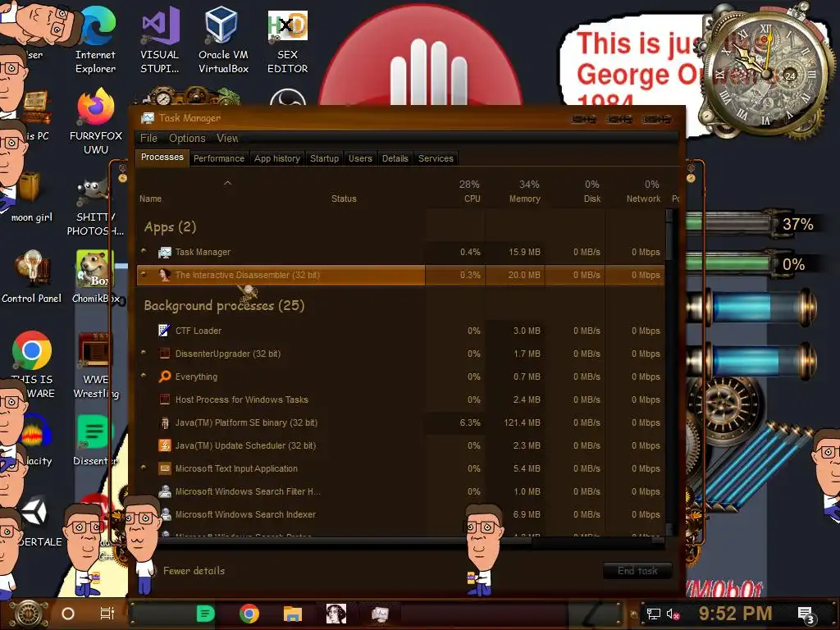Switch to the Startup tab
Screen dimensions: 840x630
coord(324,158)
